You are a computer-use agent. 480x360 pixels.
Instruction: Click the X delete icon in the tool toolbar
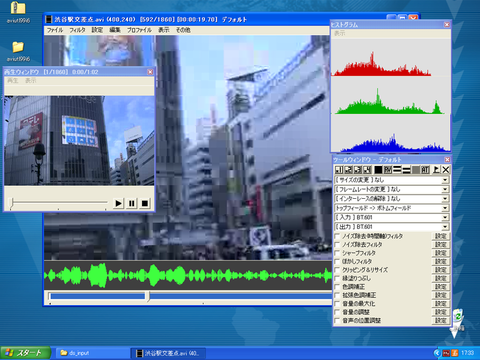click(x=446, y=170)
